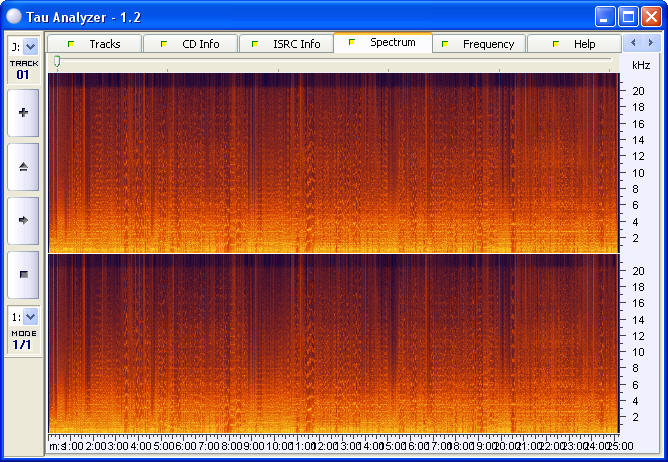Open the CD Info tab

click(x=190, y=44)
